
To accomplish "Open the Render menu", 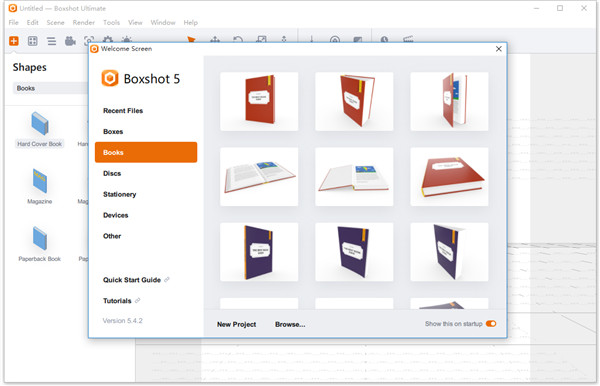I will (x=83, y=23).
